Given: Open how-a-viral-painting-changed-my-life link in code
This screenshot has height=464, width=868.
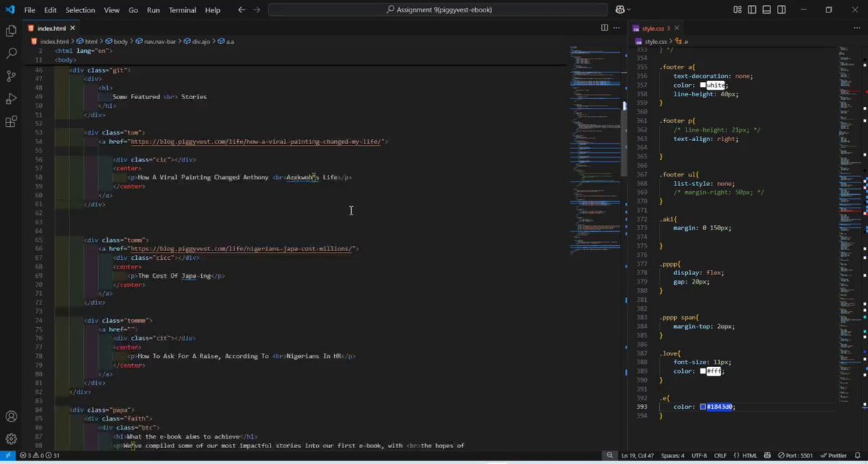Looking at the screenshot, I should 257,142.
